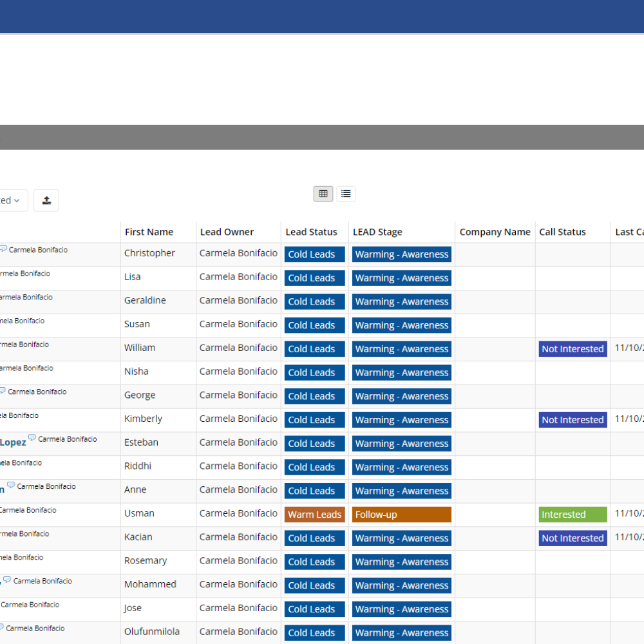The image size is (644, 644).
Task: Click the Not Interested badge in Kimberly's row
Action: click(573, 420)
